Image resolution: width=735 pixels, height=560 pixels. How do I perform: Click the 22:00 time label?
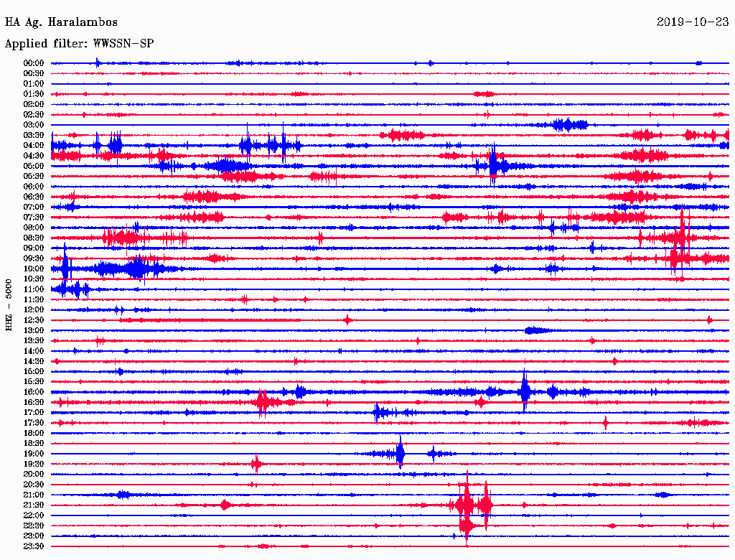pos(34,515)
